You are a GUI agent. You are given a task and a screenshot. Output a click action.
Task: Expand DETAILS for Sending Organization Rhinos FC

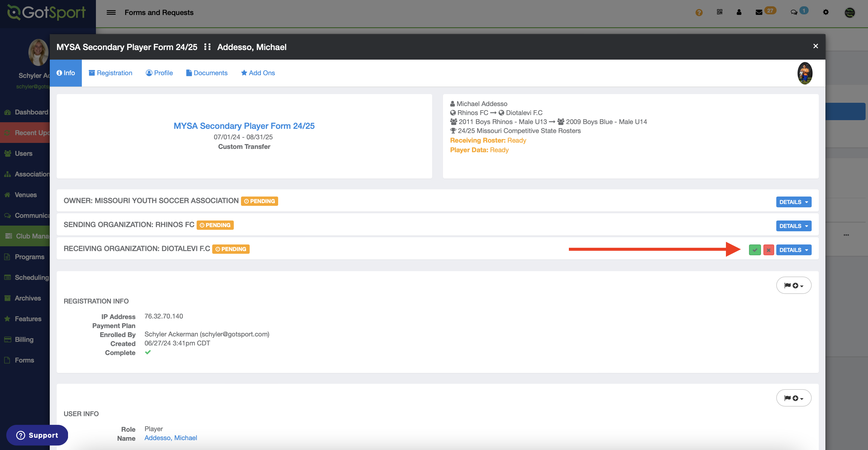tap(794, 226)
